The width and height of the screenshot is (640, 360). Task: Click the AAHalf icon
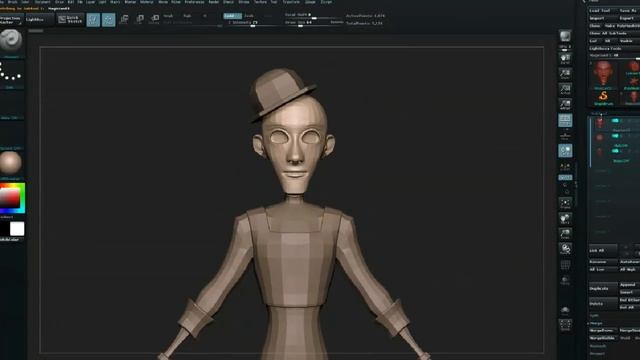(565, 104)
